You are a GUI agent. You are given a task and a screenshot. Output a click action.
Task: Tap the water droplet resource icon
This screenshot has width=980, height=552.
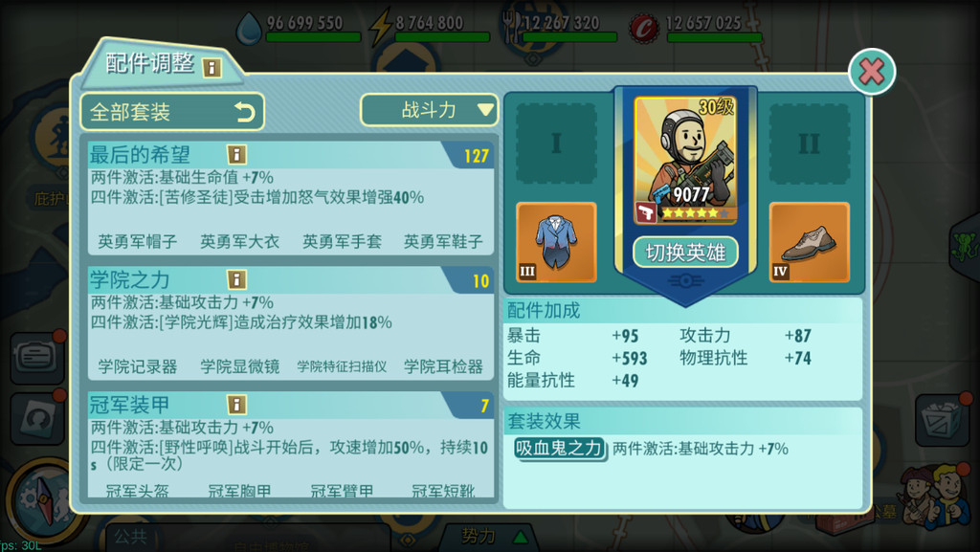pos(250,28)
